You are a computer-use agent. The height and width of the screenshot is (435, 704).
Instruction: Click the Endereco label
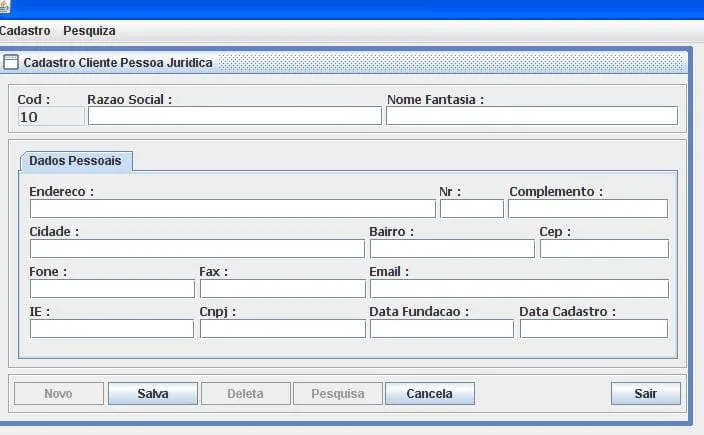tap(62, 192)
